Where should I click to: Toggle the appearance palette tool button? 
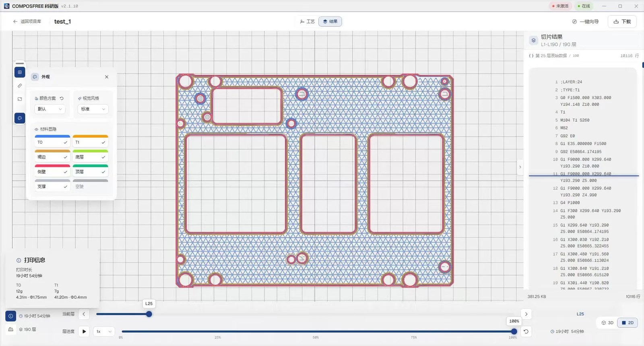point(20,118)
